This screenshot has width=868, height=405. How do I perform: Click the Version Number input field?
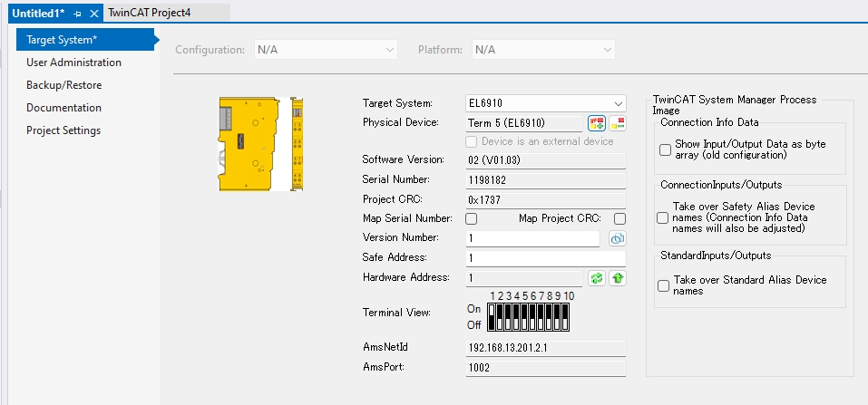pyautogui.click(x=533, y=238)
